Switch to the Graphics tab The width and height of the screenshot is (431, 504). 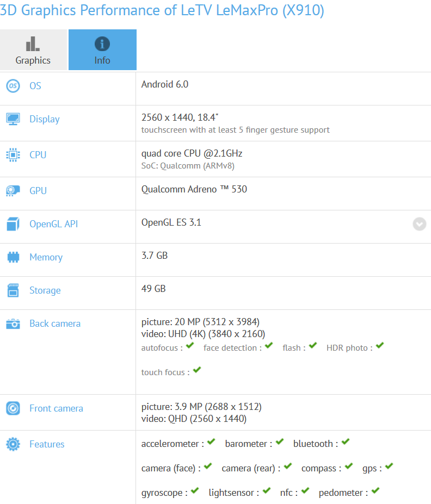[x=33, y=50]
